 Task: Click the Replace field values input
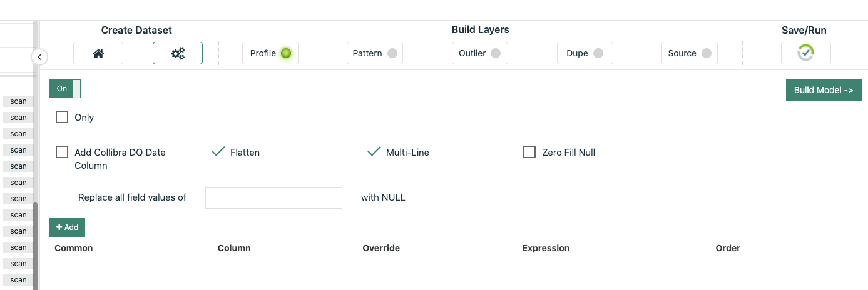[273, 197]
